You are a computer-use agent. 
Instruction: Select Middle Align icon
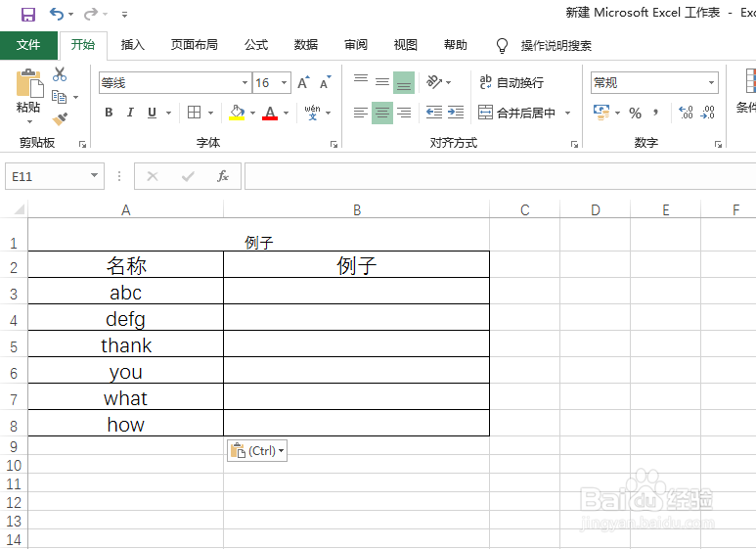(382, 82)
